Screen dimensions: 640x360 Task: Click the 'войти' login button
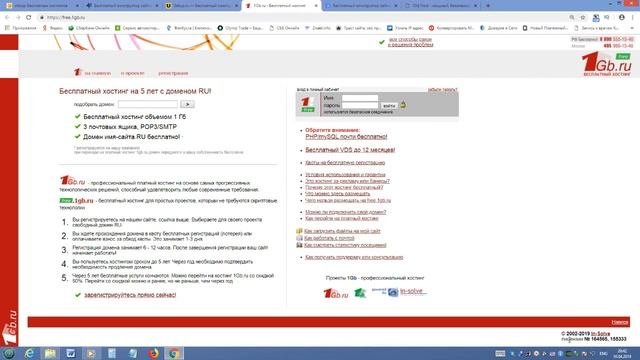point(389,105)
